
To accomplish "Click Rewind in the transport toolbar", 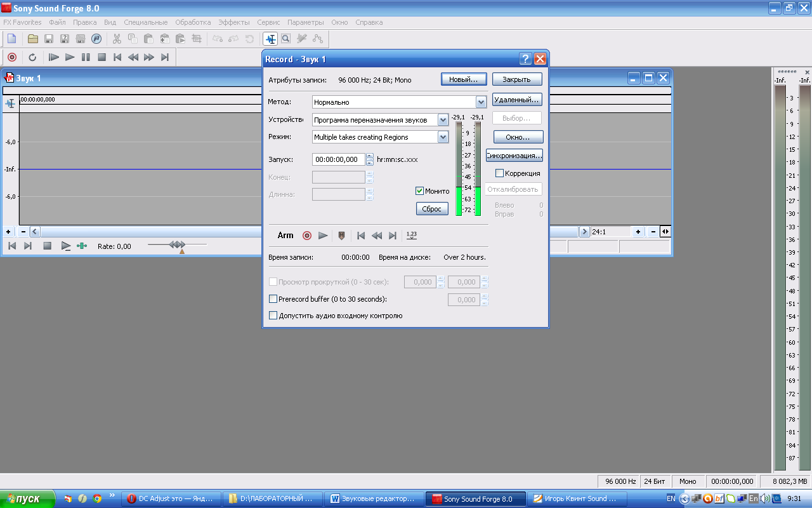I will tap(133, 57).
